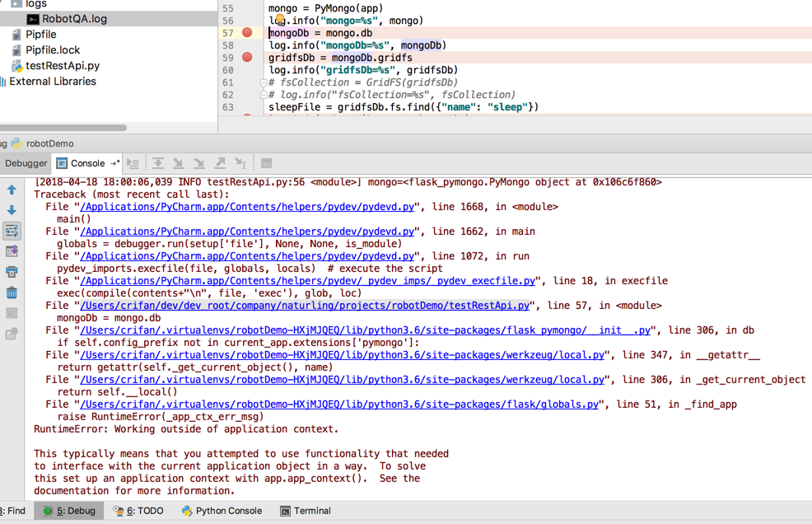The image size is (812, 524).
Task: Click the blue down arrow in console sidebar
Action: [12, 210]
